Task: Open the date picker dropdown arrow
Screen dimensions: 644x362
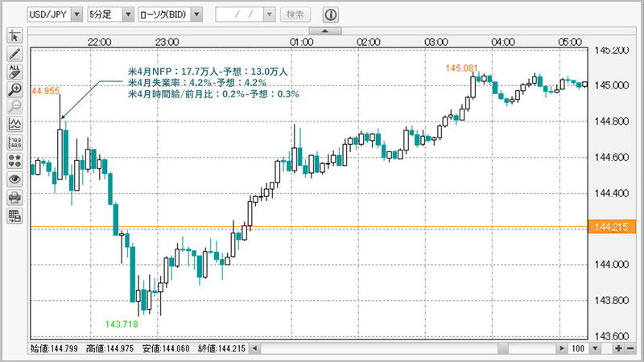Action: pyautogui.click(x=270, y=14)
